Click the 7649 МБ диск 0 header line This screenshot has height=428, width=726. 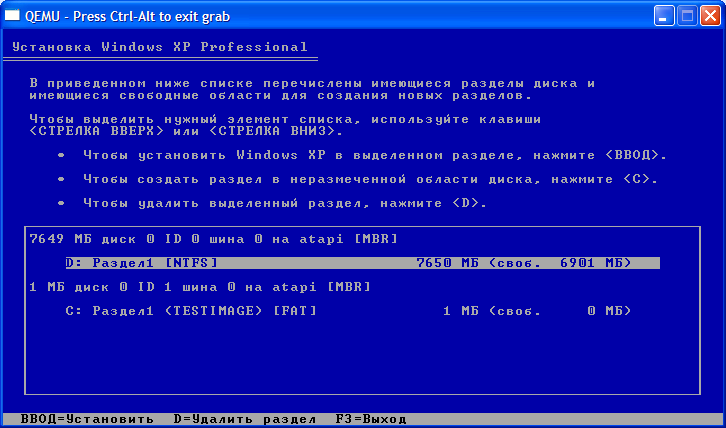(213, 239)
